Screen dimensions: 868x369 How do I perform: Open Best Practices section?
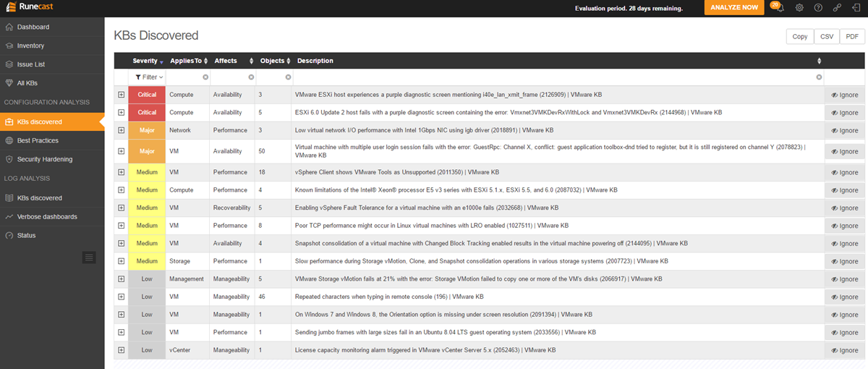(52, 140)
